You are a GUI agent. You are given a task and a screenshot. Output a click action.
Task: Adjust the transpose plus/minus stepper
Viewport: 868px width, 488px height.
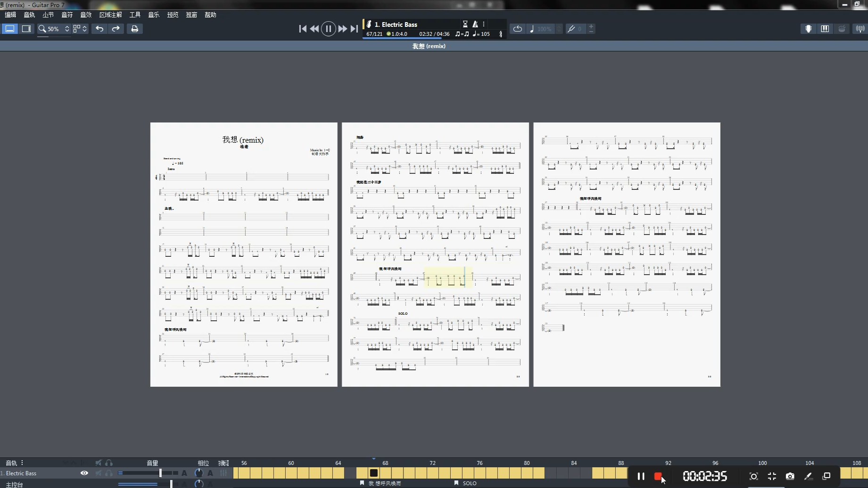[x=591, y=29]
